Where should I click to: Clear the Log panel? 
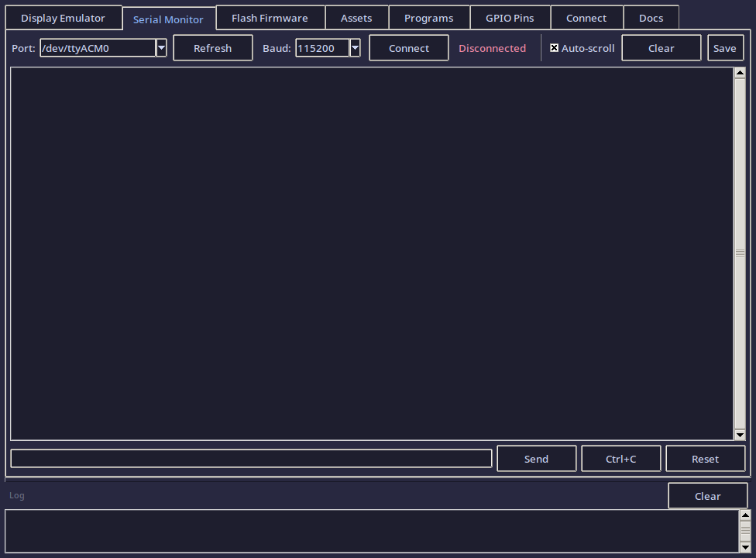click(707, 495)
